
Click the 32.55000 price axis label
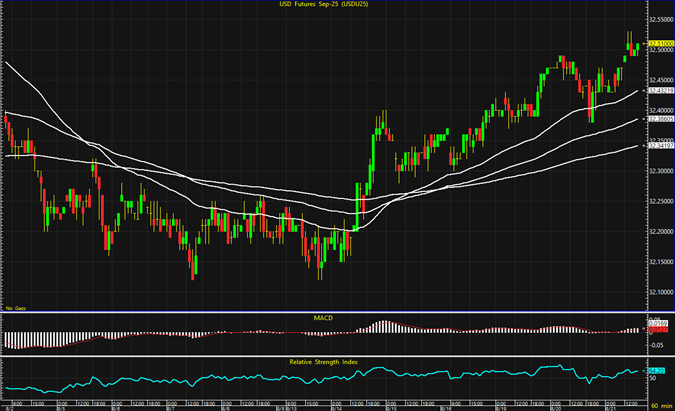click(x=660, y=19)
